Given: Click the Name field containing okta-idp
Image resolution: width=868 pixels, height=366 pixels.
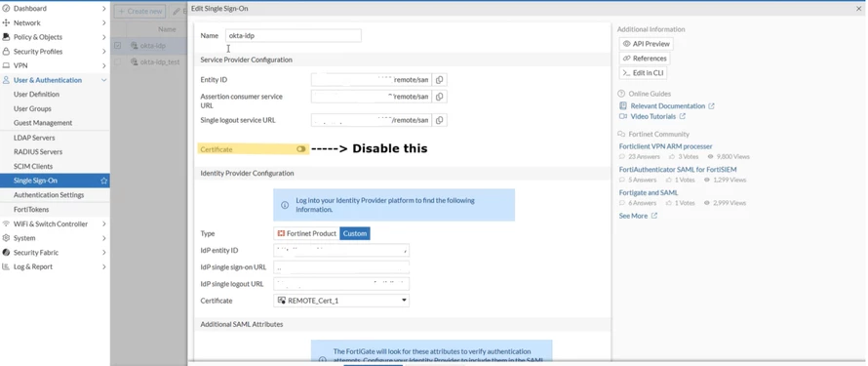Looking at the screenshot, I should coord(294,35).
